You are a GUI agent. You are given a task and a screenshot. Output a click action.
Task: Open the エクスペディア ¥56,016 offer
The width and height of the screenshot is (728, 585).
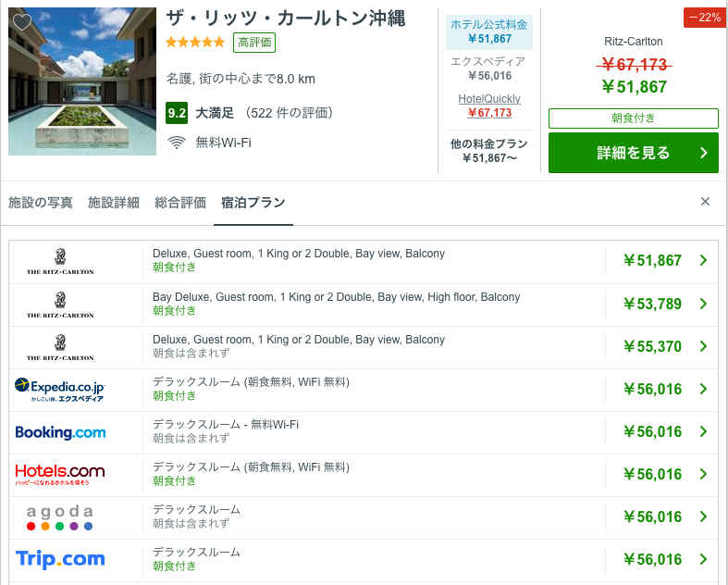point(489,68)
